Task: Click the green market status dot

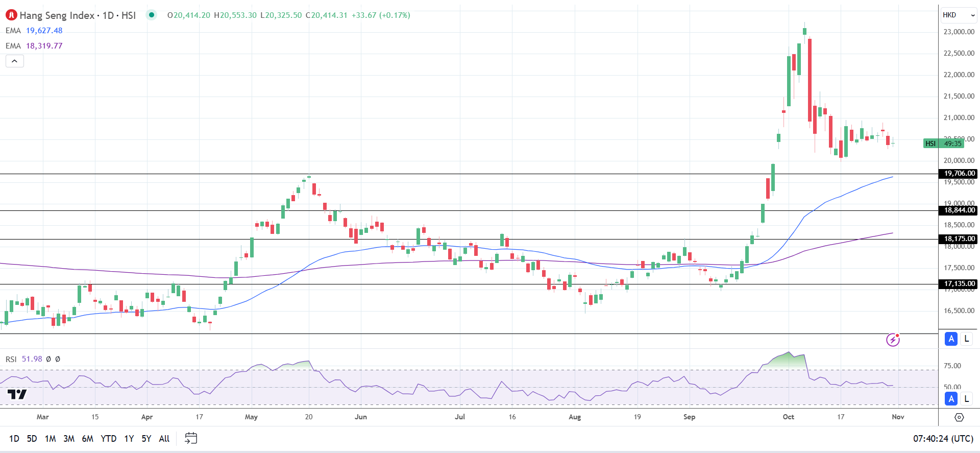Action: click(x=152, y=15)
